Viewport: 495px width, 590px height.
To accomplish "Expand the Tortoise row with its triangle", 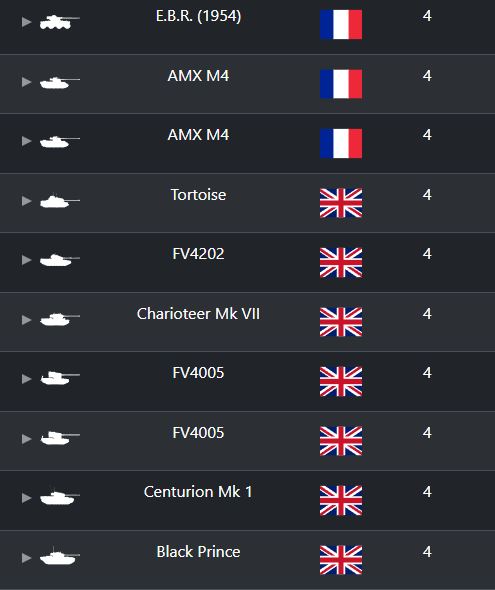I will pyautogui.click(x=26, y=201).
